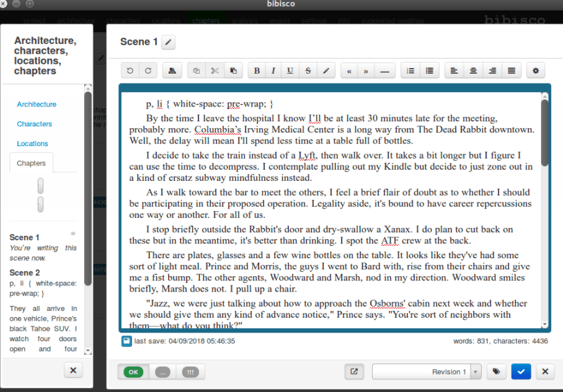Screen dimensions: 563x392
Task: Save the scene with the blue checkmark button
Action: 521,372
